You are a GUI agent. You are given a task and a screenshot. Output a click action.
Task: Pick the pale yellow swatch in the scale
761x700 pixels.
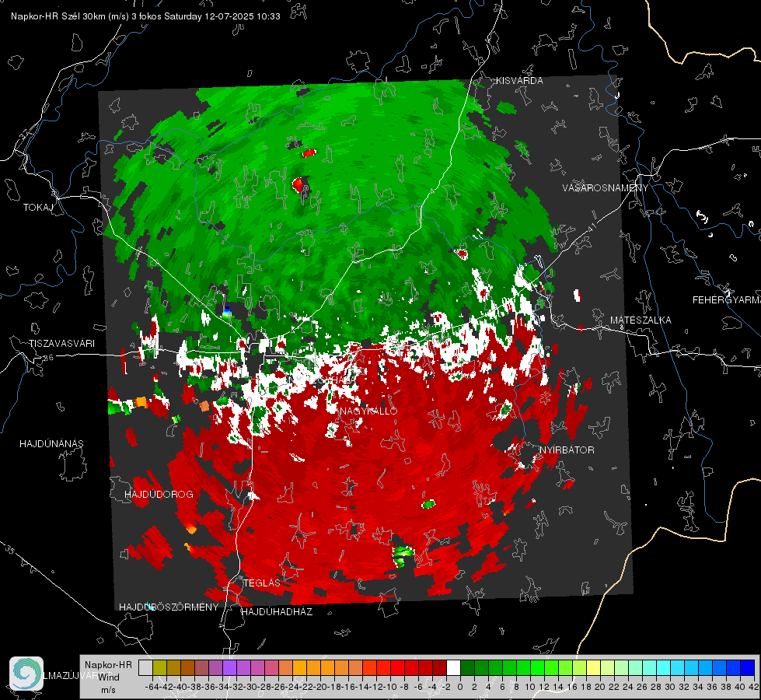[594, 668]
